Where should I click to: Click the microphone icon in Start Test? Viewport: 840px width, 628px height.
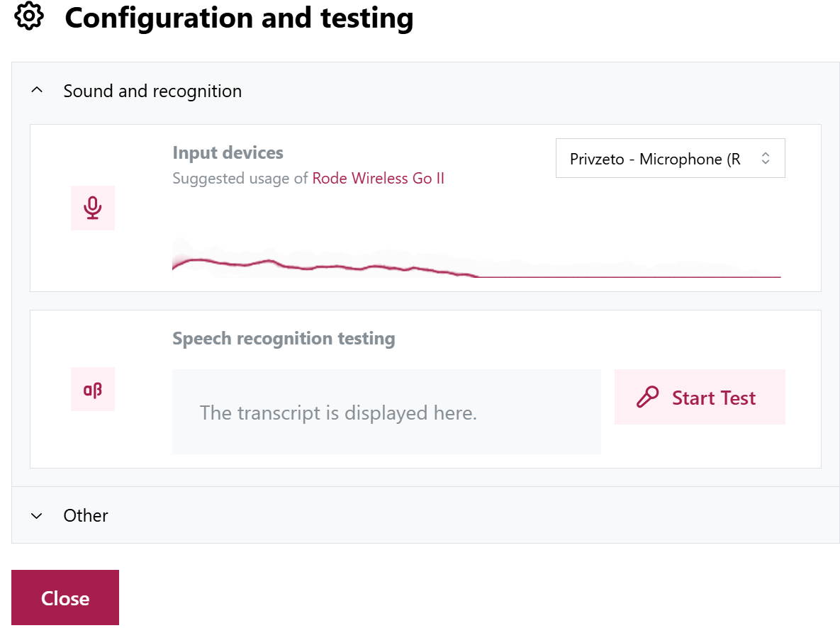648,397
